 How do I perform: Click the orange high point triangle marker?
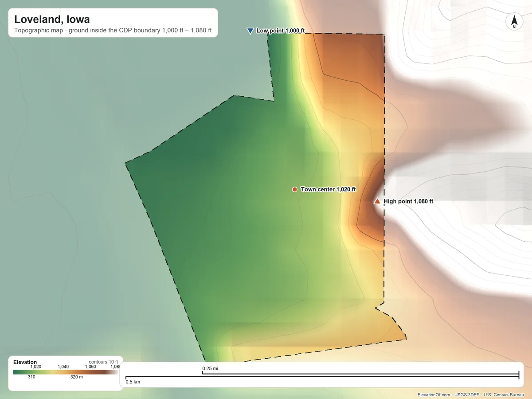pos(377,201)
